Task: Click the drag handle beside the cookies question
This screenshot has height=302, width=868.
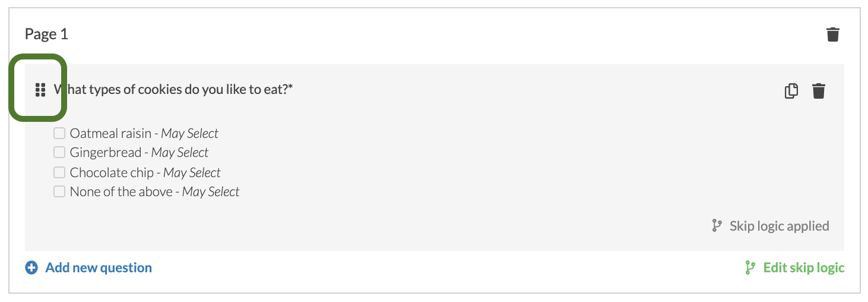Action: click(40, 90)
